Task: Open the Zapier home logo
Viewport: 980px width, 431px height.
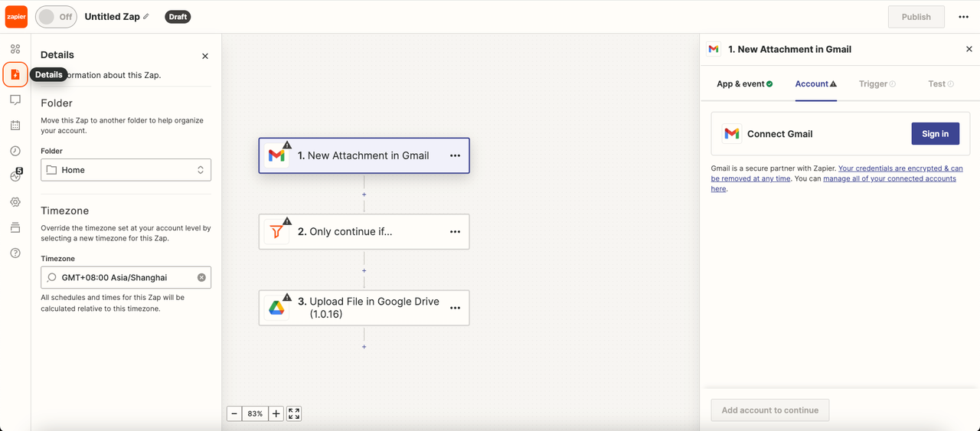Action: point(17,16)
